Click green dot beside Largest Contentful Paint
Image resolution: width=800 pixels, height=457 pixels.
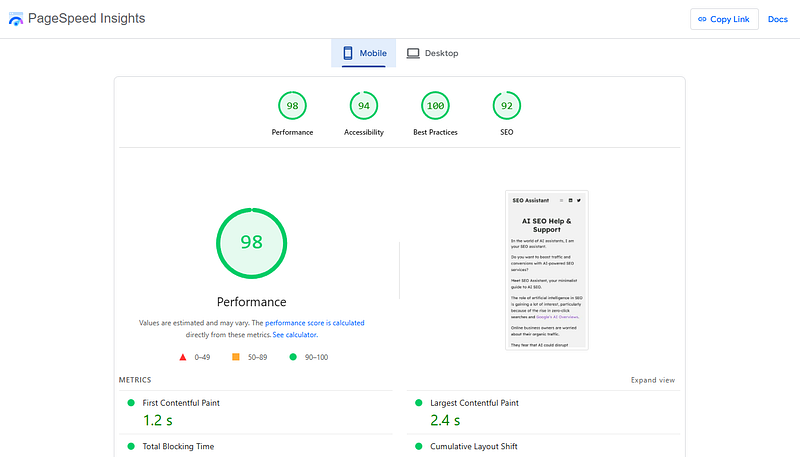[x=419, y=403]
